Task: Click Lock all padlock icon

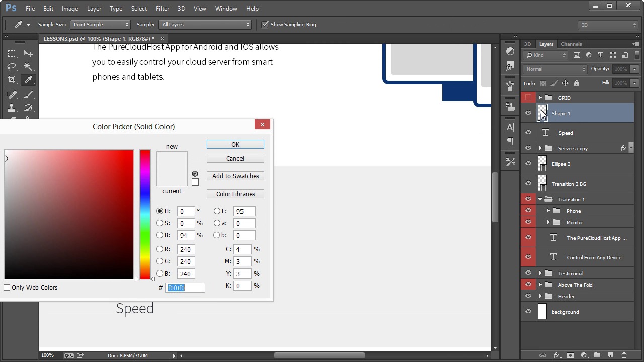Action: tap(577, 83)
